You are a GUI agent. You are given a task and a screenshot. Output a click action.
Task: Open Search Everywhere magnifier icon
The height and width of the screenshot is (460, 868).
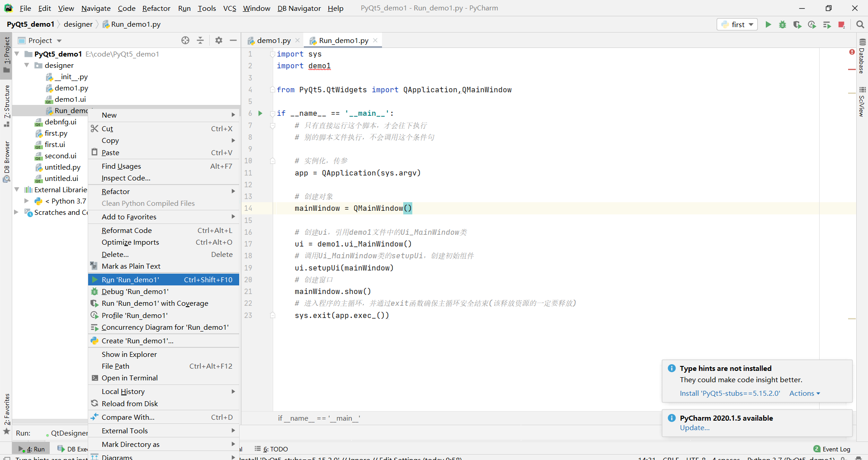(x=860, y=24)
